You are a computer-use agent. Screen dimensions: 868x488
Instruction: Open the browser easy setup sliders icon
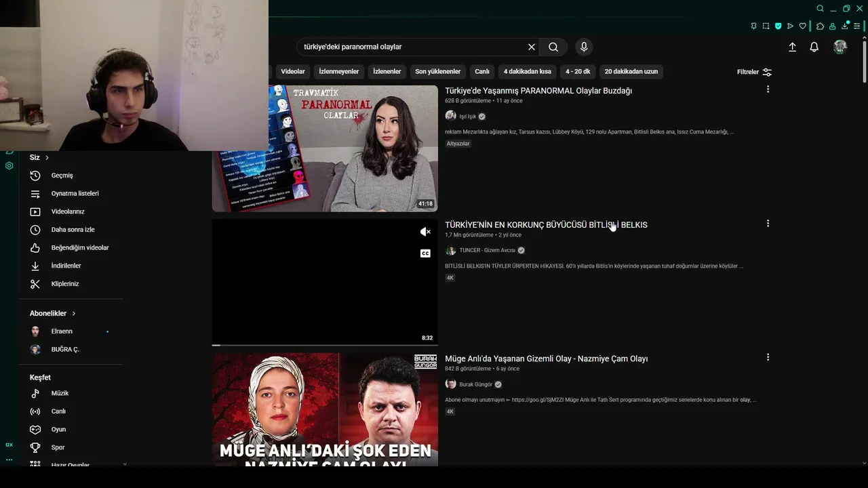coord(858,26)
